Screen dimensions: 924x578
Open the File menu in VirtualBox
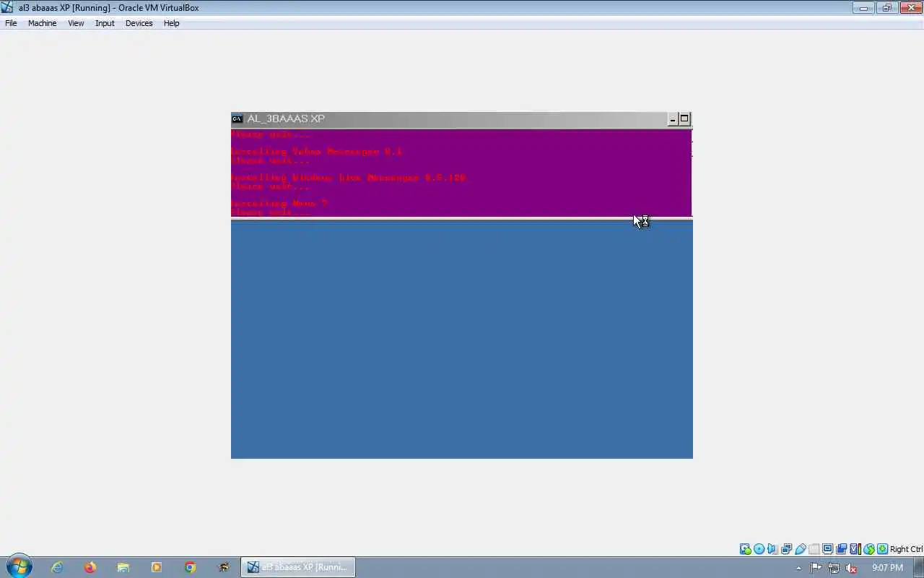(x=11, y=23)
